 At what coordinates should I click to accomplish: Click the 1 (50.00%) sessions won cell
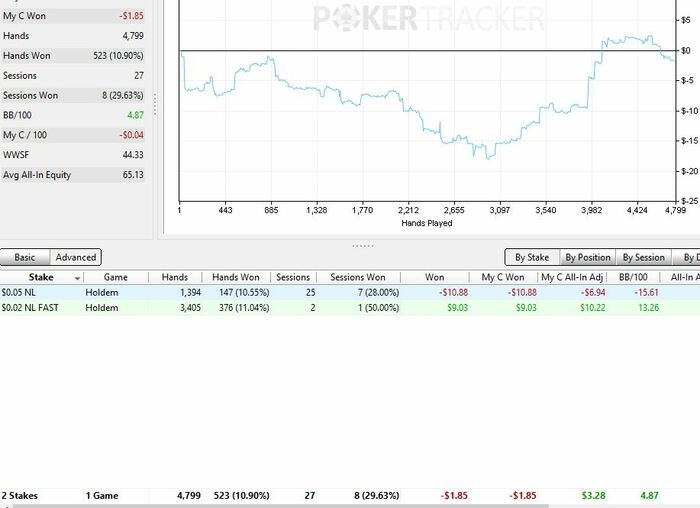[378, 308]
